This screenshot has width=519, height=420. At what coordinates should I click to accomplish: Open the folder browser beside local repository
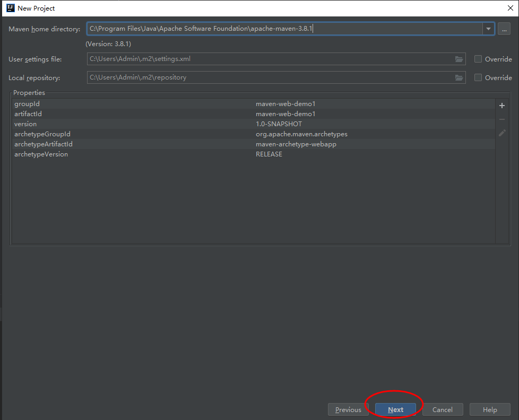coord(459,77)
